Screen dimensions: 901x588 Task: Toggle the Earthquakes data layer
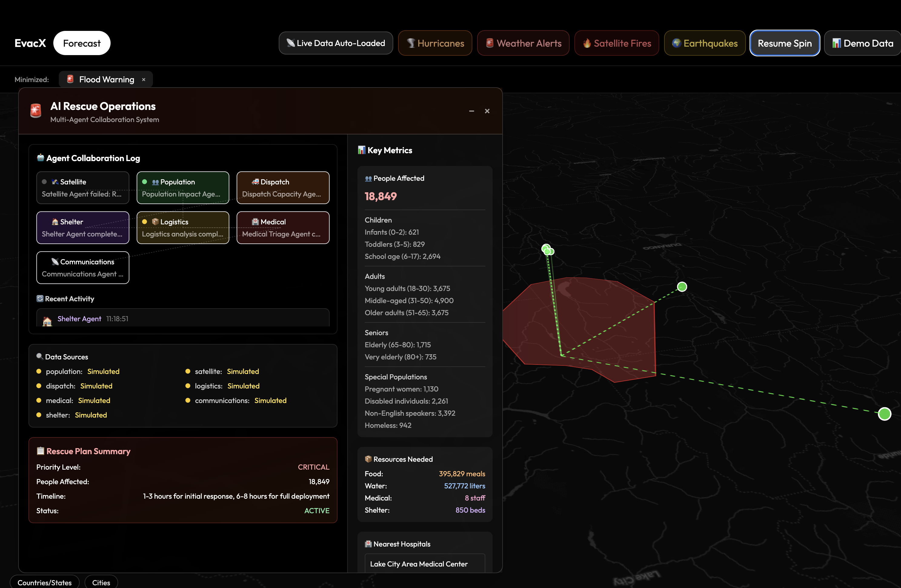704,43
